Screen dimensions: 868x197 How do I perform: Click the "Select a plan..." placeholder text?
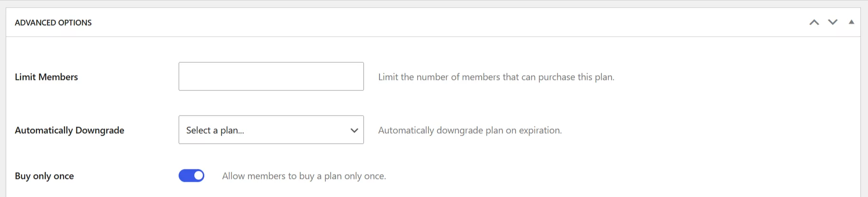[215, 130]
